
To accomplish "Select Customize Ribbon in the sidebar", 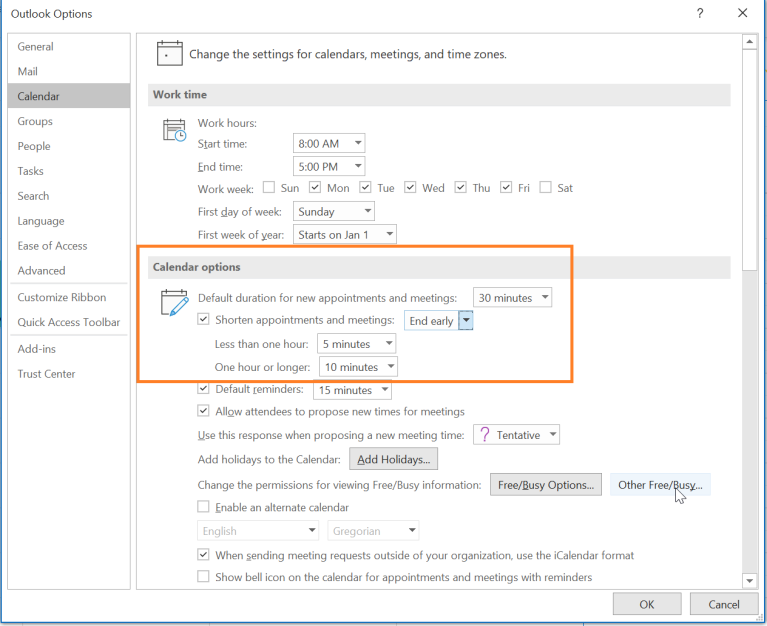I will click(62, 297).
